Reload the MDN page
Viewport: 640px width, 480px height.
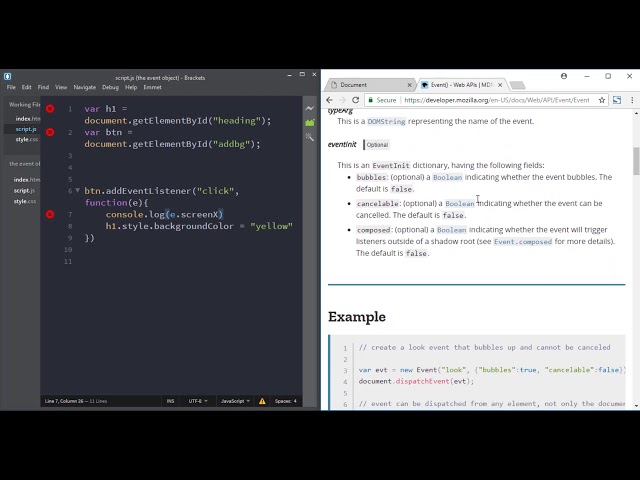pyautogui.click(x=356, y=100)
